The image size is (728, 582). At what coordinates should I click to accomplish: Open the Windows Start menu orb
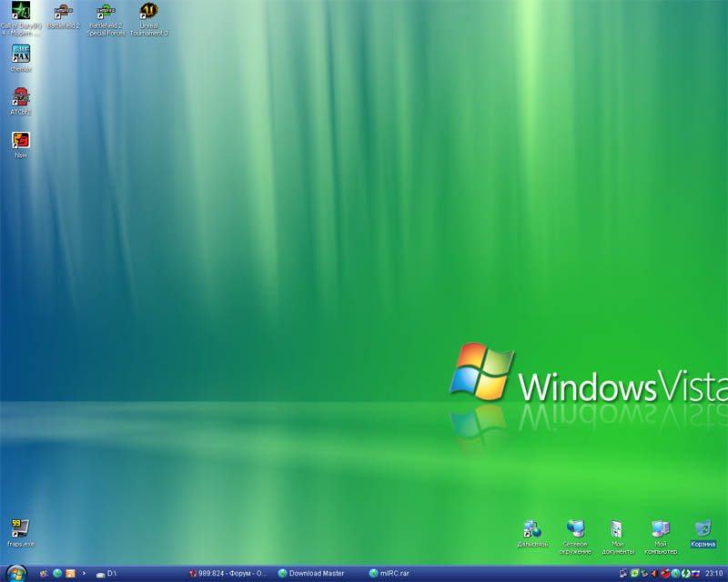(16, 574)
